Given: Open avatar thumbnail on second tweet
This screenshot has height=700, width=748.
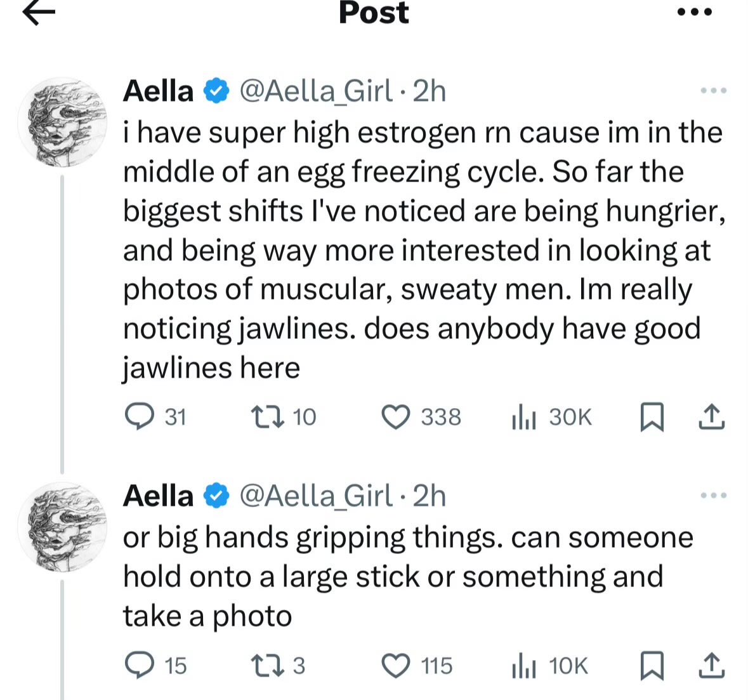Looking at the screenshot, I should click(63, 528).
